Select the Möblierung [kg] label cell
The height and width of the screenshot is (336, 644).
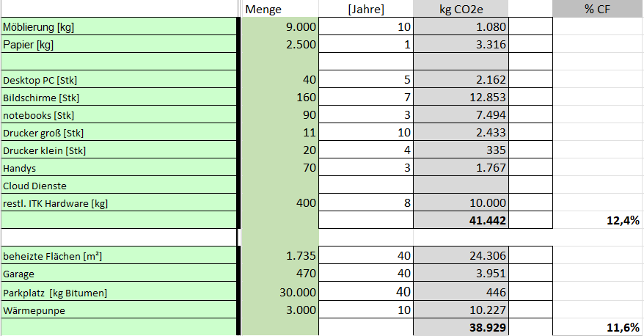[120, 27]
